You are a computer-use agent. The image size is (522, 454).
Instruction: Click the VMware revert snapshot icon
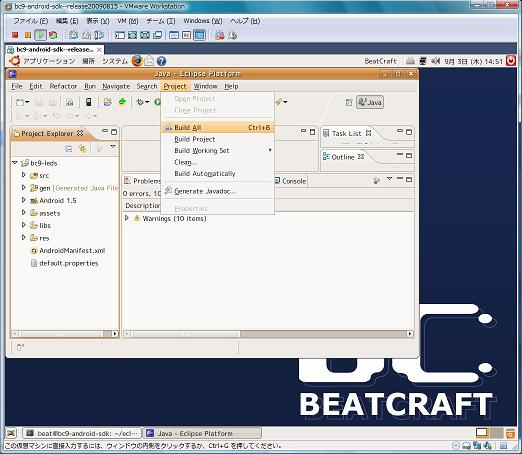(86, 35)
